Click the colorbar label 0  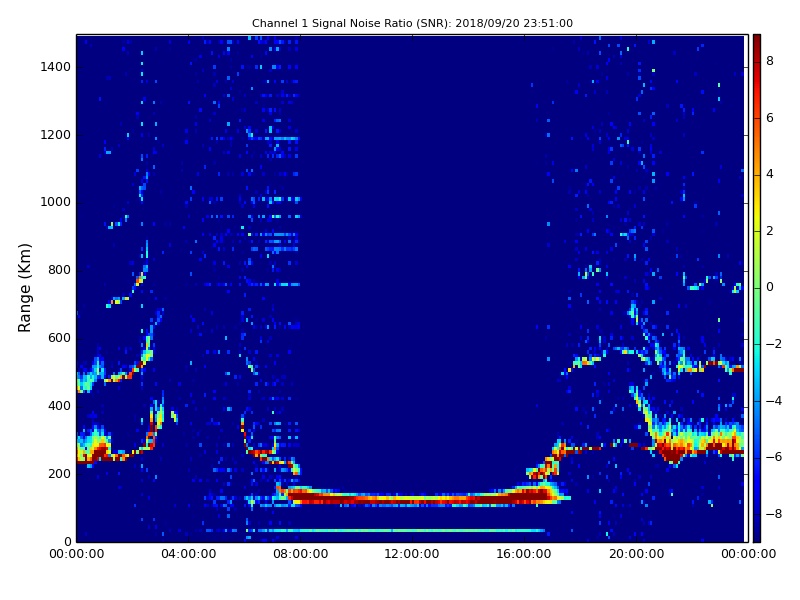tap(770, 287)
